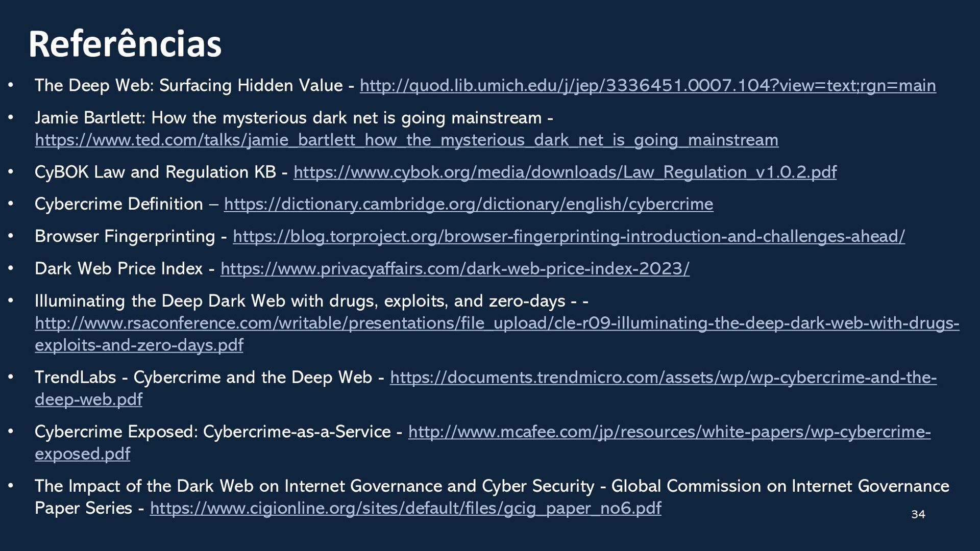The image size is (980, 551).
Task: Open the Tor Project browser-fingerprinting link
Action: [569, 237]
